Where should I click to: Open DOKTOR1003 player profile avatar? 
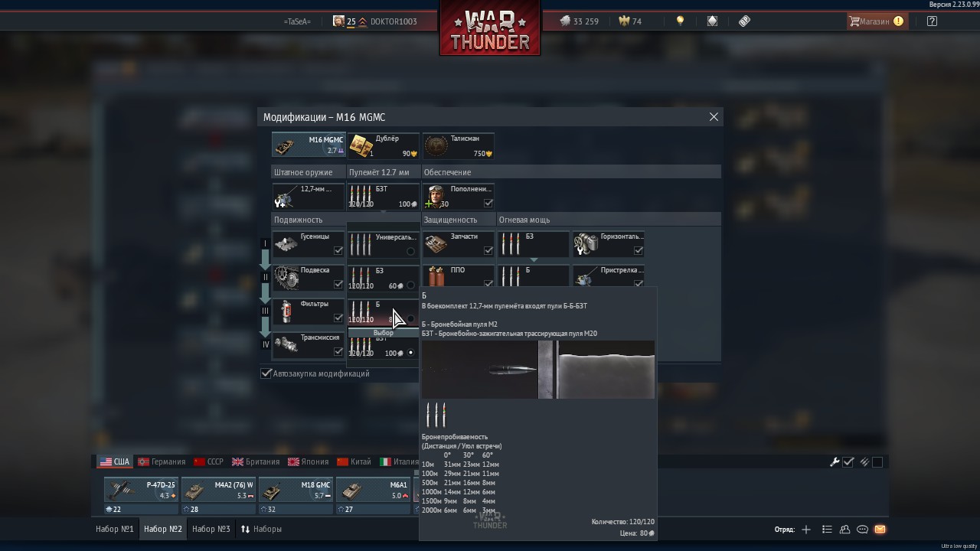pyautogui.click(x=338, y=21)
